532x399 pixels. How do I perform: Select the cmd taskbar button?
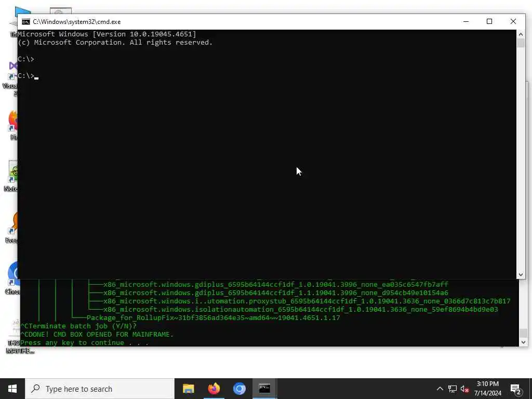264,389
